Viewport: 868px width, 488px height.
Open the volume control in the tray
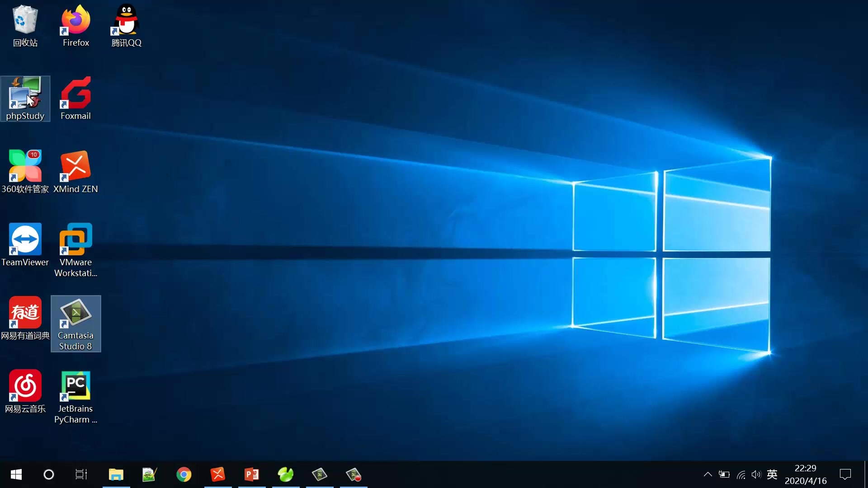[756, 474]
